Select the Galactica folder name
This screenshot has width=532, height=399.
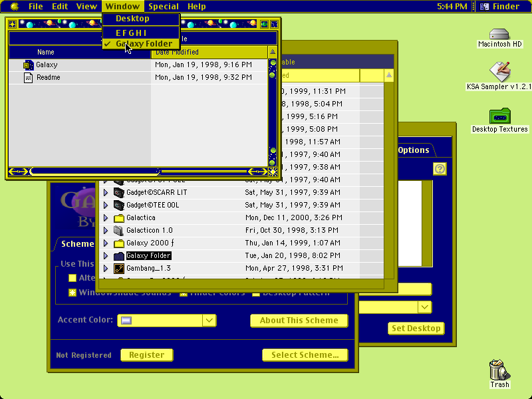tap(141, 218)
